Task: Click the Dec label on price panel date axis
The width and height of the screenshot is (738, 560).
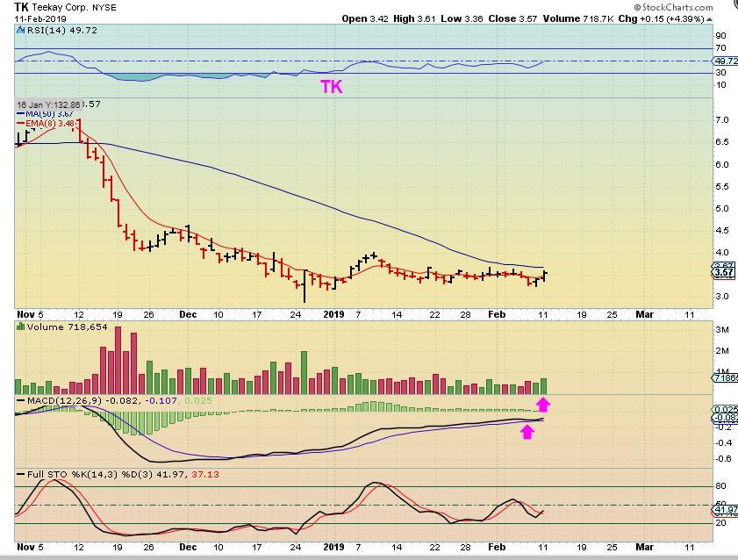Action: pyautogui.click(x=188, y=314)
